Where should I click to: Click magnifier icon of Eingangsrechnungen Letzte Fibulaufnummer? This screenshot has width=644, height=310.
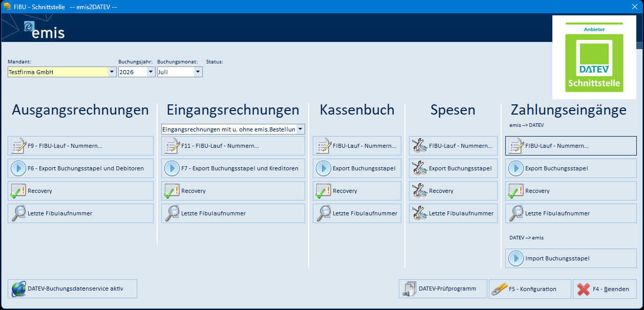(171, 213)
